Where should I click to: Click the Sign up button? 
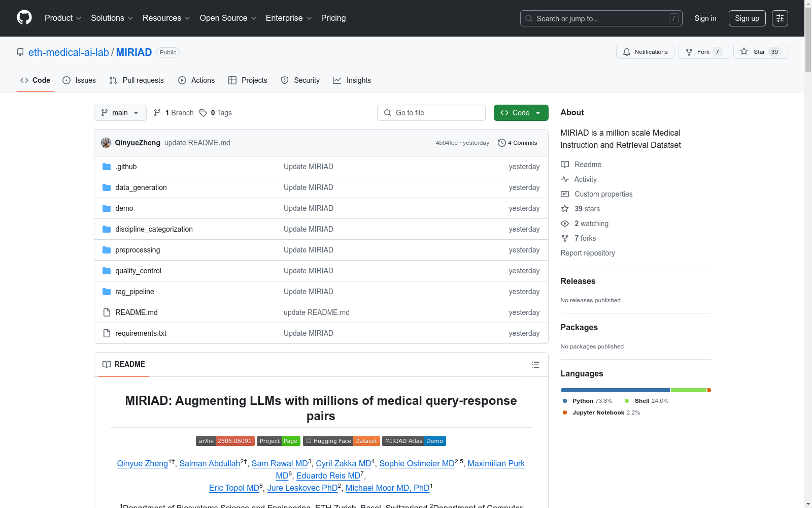tap(747, 18)
